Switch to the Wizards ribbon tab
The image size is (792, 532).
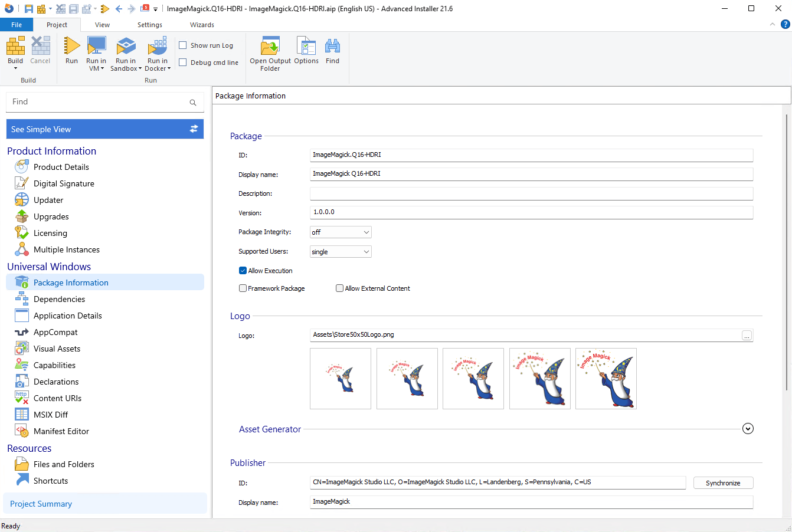click(x=202, y=25)
